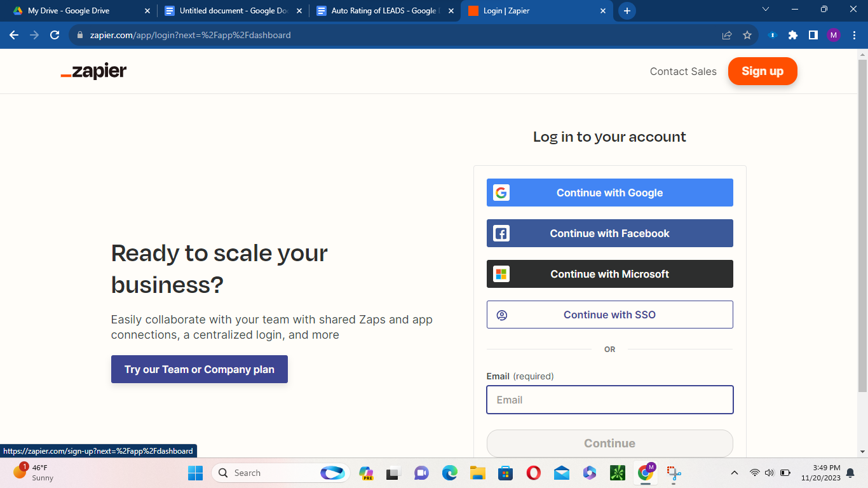Screen dimensions: 868x488
Task: Open the notifications bell icon
Action: coord(850,473)
